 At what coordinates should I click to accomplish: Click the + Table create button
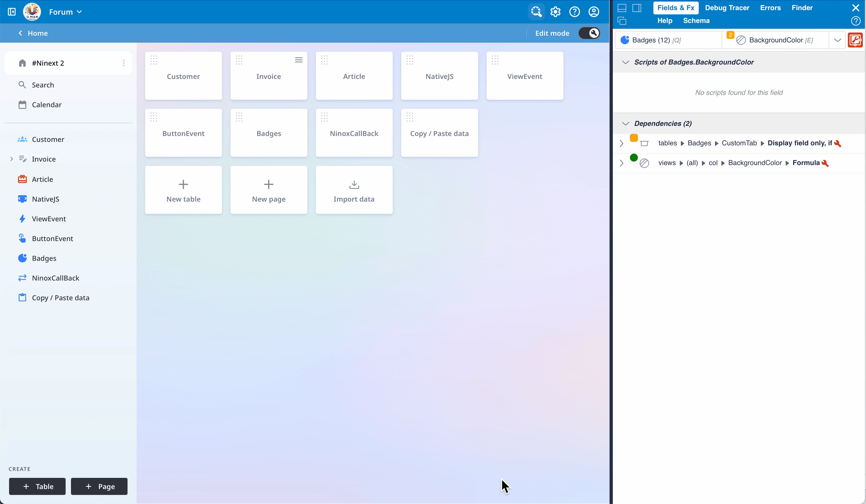[37, 486]
